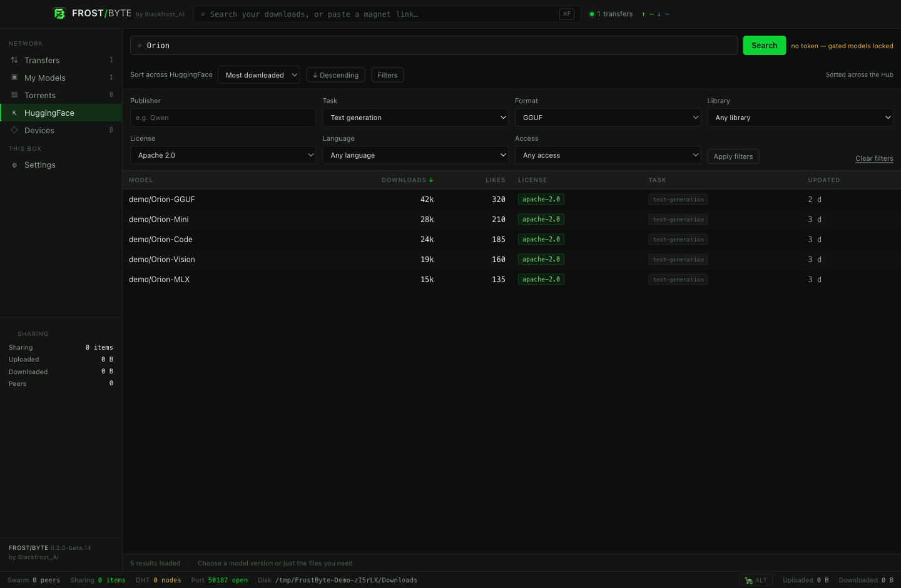Open the Library dropdown showing Any library
Screen dimensions: 901x588
click(x=800, y=118)
